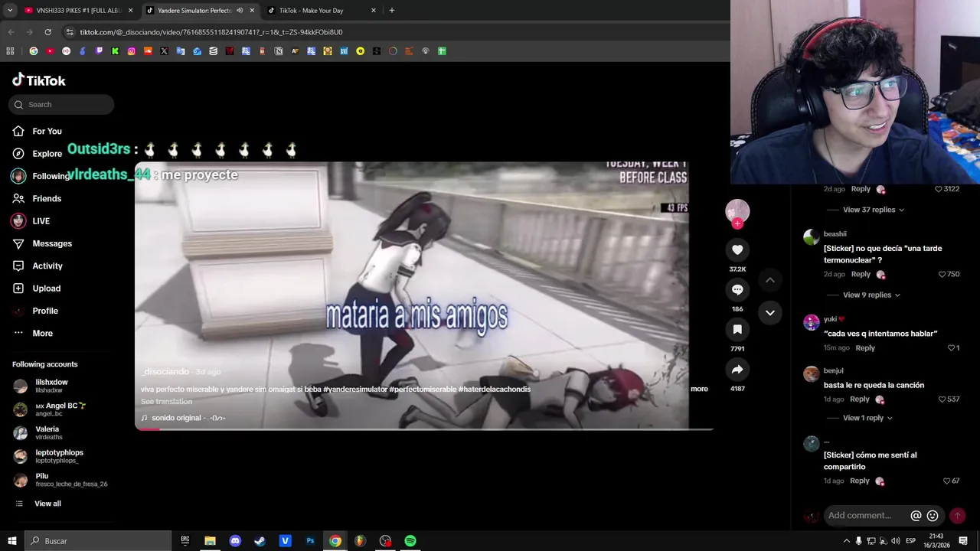Like benjul's comment with 537 likes
The height and width of the screenshot is (551, 980).
coord(942,399)
